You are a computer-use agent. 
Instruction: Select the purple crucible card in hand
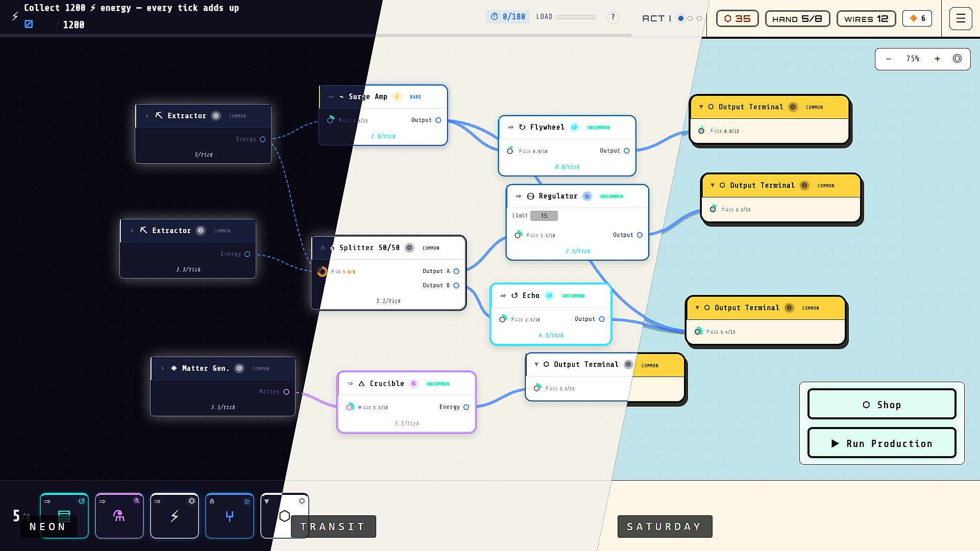(119, 516)
